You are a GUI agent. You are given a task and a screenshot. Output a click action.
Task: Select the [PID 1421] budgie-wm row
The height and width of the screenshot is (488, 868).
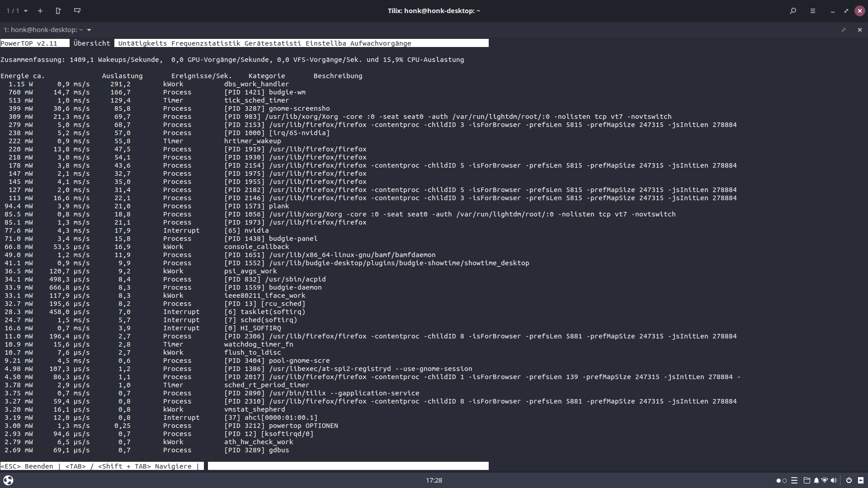click(x=153, y=92)
